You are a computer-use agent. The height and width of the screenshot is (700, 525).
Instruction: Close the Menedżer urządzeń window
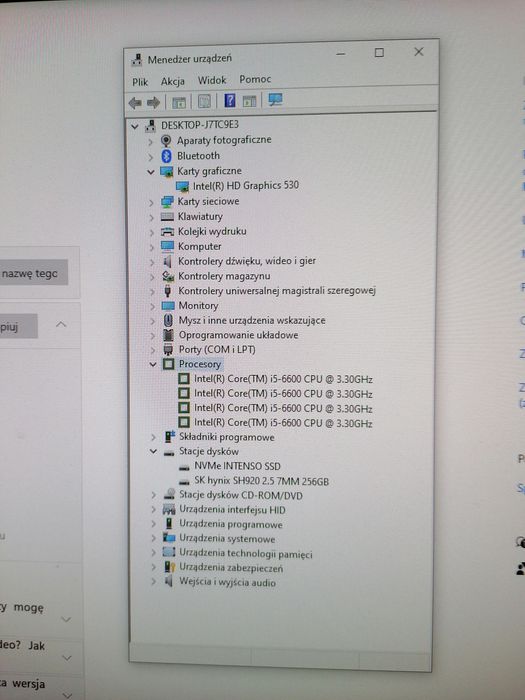click(418, 52)
